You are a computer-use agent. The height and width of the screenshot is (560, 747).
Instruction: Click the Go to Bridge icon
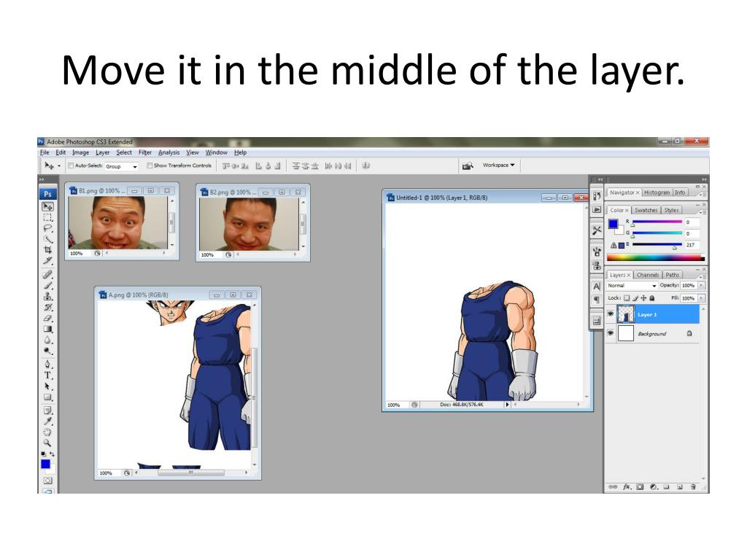coord(468,166)
